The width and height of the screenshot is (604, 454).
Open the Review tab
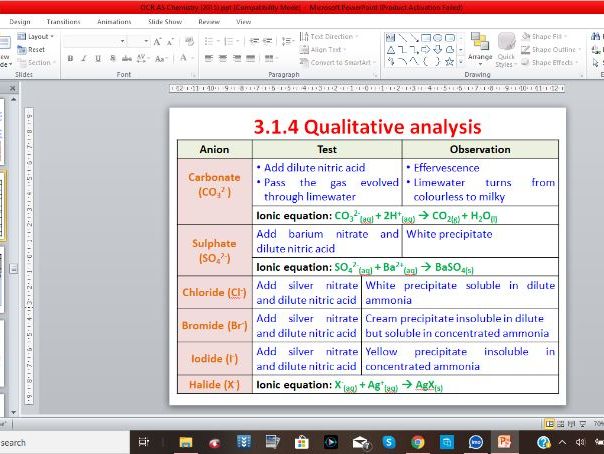click(x=209, y=21)
